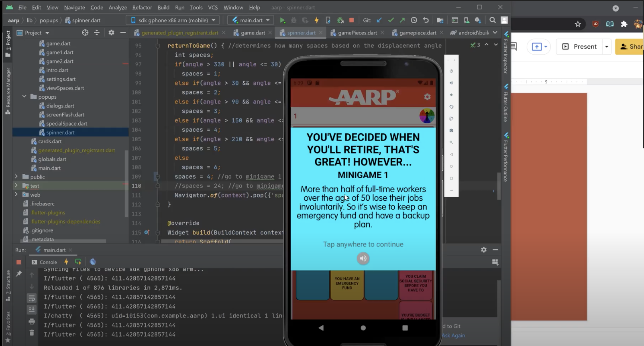This screenshot has width=644, height=346.
Task: Expand the public folder
Action: point(16,177)
